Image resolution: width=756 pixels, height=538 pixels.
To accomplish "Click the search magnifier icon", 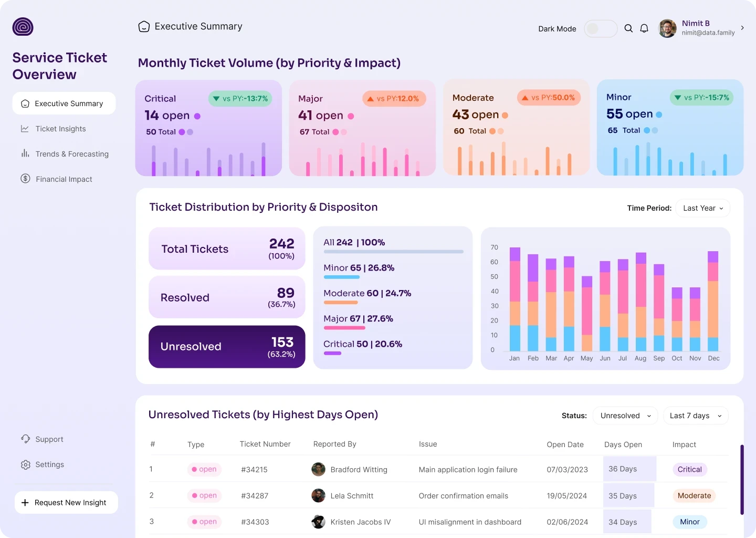I will click(x=628, y=28).
